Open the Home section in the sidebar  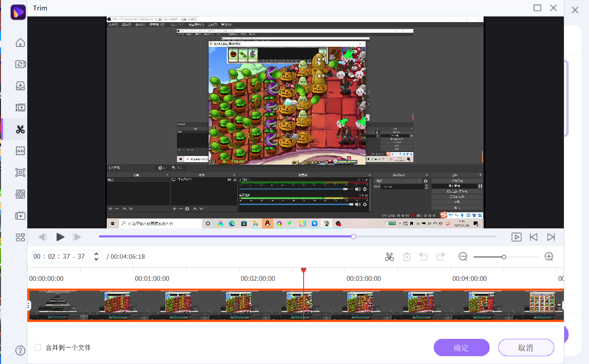tap(20, 42)
